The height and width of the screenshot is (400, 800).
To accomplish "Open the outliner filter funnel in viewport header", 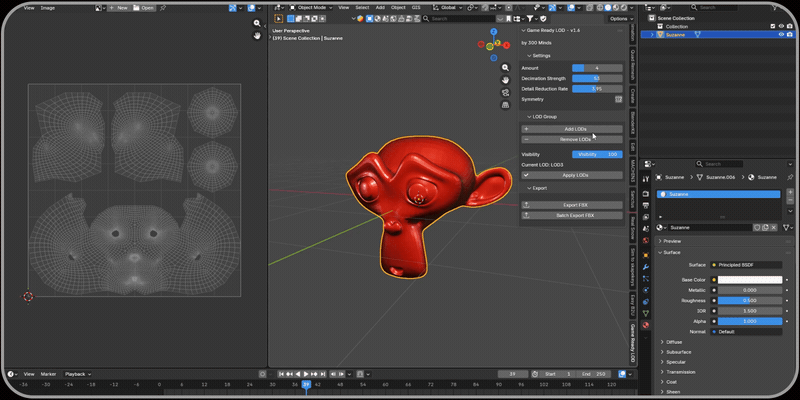I will pos(530,18).
